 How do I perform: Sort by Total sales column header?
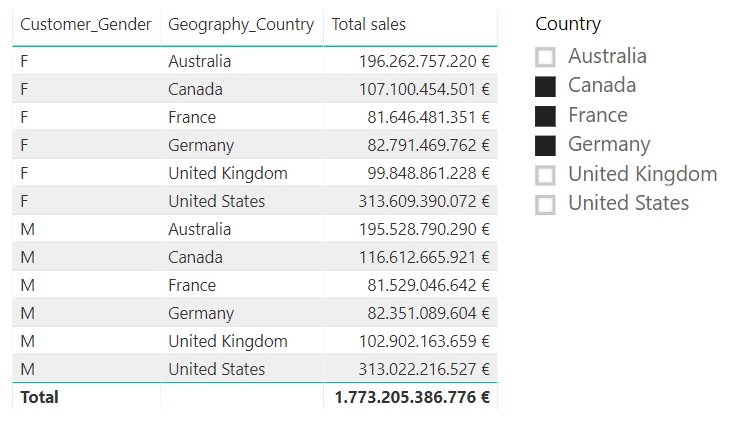tap(369, 24)
